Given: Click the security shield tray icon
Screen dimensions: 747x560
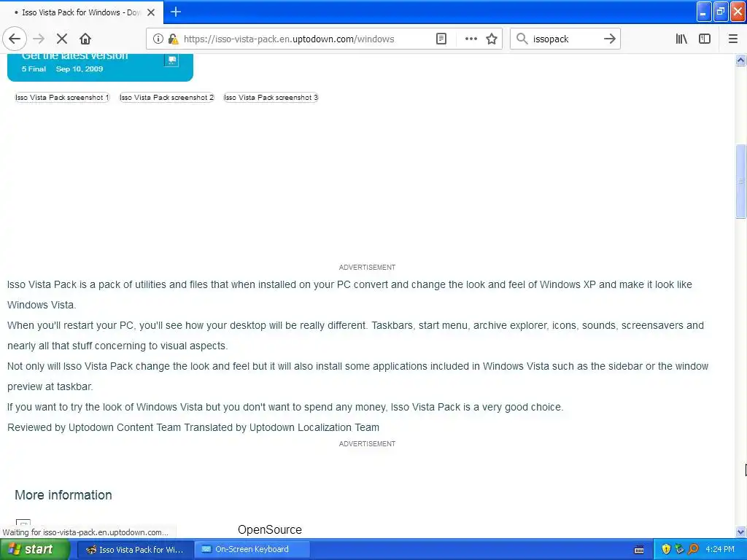Looking at the screenshot, I should pyautogui.click(x=666, y=550).
